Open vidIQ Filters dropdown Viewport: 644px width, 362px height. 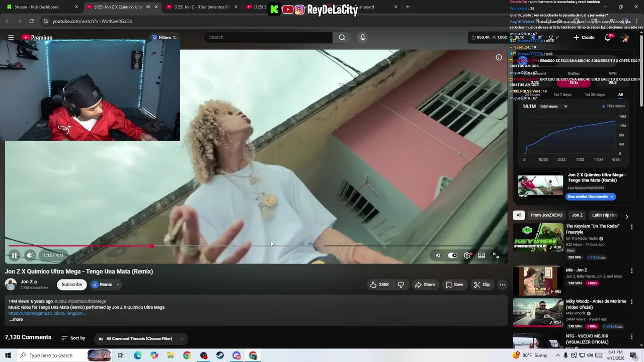tap(165, 38)
